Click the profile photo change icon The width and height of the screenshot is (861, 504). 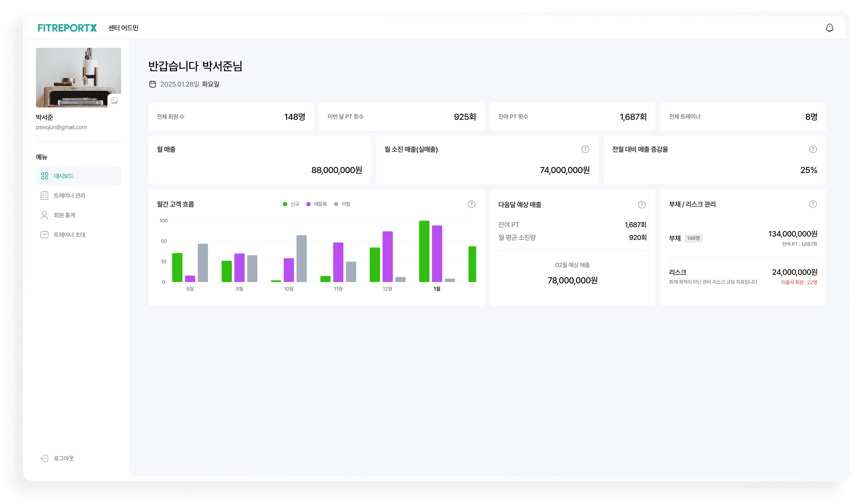pyautogui.click(x=114, y=100)
